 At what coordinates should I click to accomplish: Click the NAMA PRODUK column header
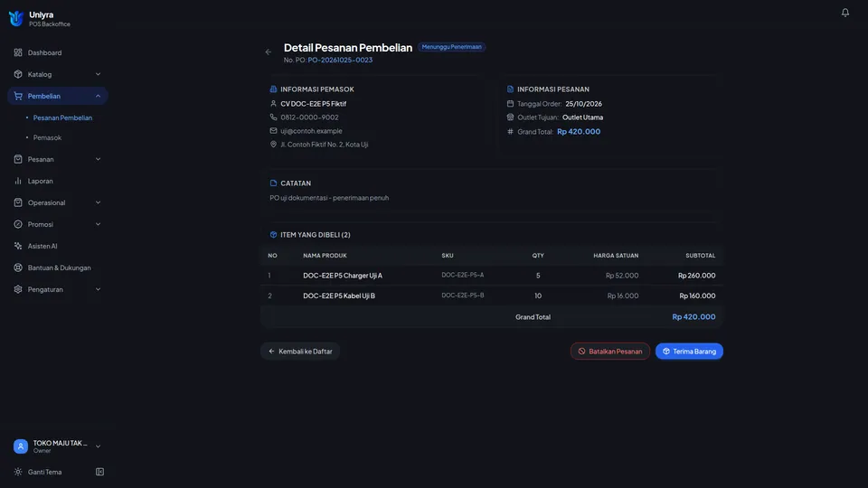pos(325,256)
